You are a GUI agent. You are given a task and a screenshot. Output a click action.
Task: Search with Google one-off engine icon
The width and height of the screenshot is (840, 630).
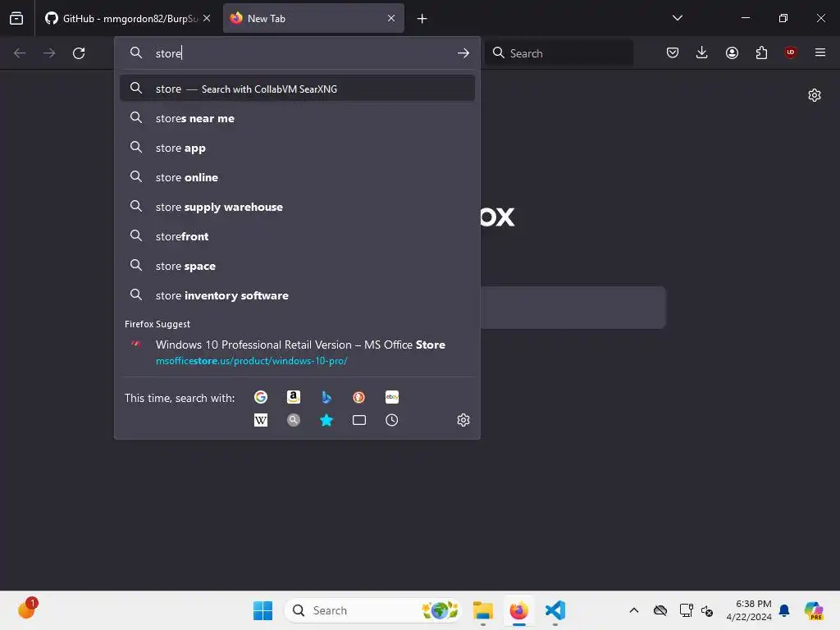(x=260, y=397)
